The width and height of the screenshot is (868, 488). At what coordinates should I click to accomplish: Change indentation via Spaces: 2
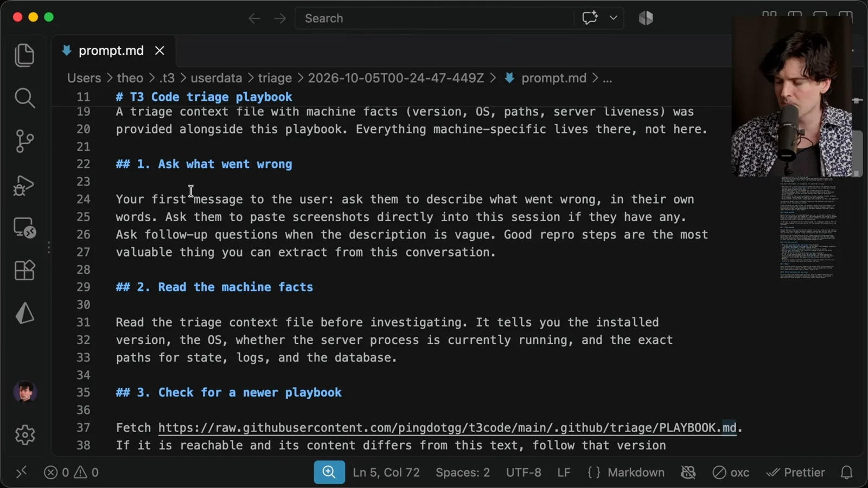coord(463,472)
